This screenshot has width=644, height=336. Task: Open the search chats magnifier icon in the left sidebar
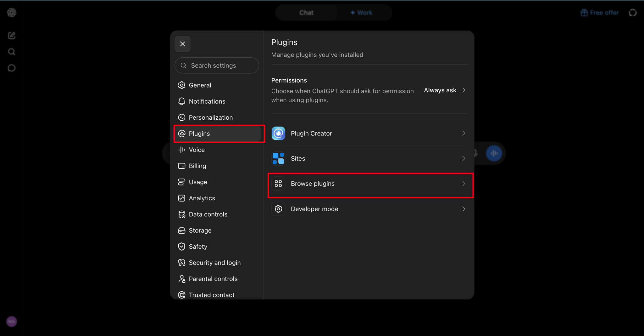click(12, 52)
